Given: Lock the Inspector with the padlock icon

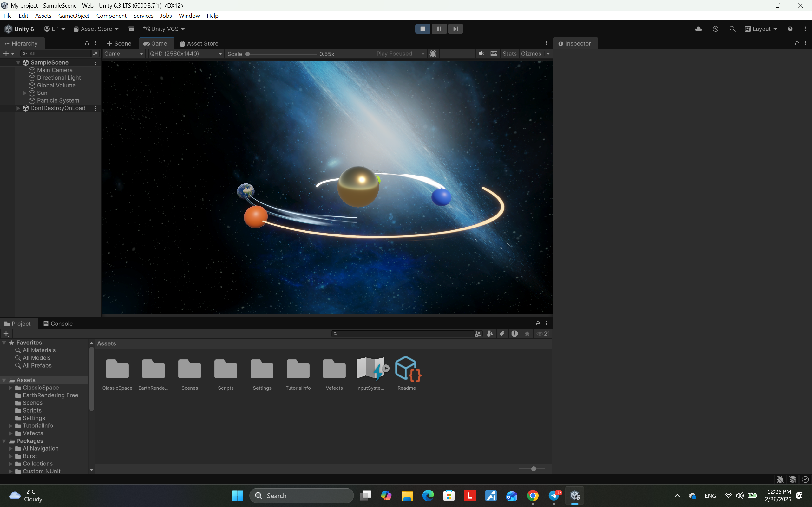Looking at the screenshot, I should pos(796,43).
